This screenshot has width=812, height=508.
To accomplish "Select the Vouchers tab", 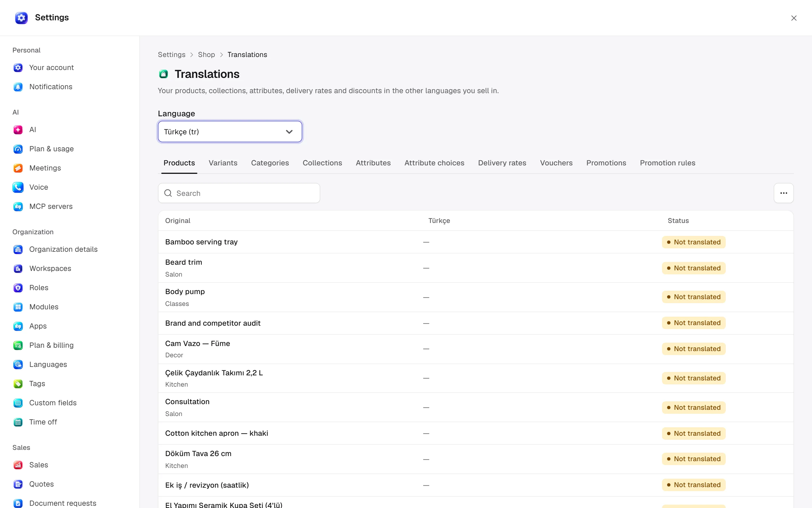I will tap(556, 163).
